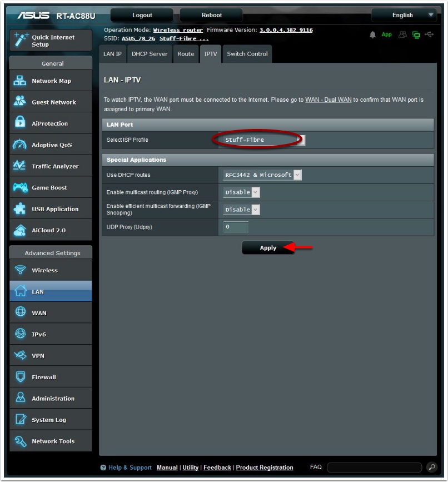The width and height of the screenshot is (448, 482).
Task: Click the System Log notepad icon
Action: [x=21, y=419]
